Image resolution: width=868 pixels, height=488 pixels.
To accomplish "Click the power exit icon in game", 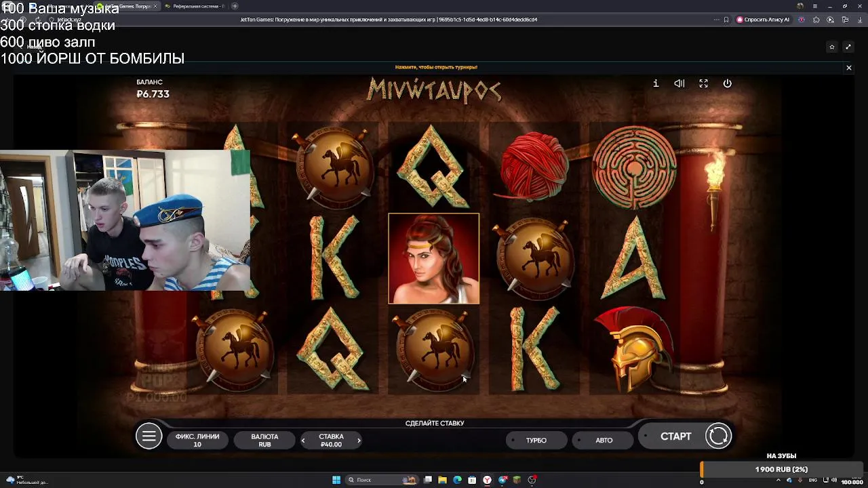I will click(x=727, y=83).
